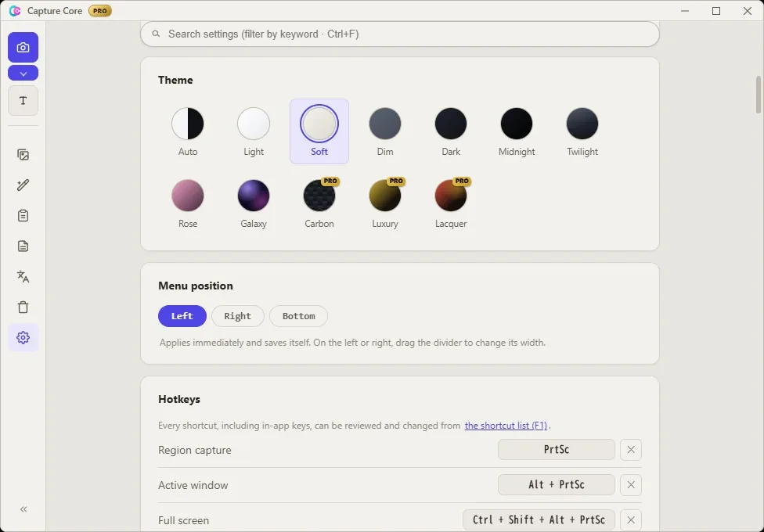Open the document notes sidebar icon
This screenshot has height=532, width=764.
pos(23,246)
